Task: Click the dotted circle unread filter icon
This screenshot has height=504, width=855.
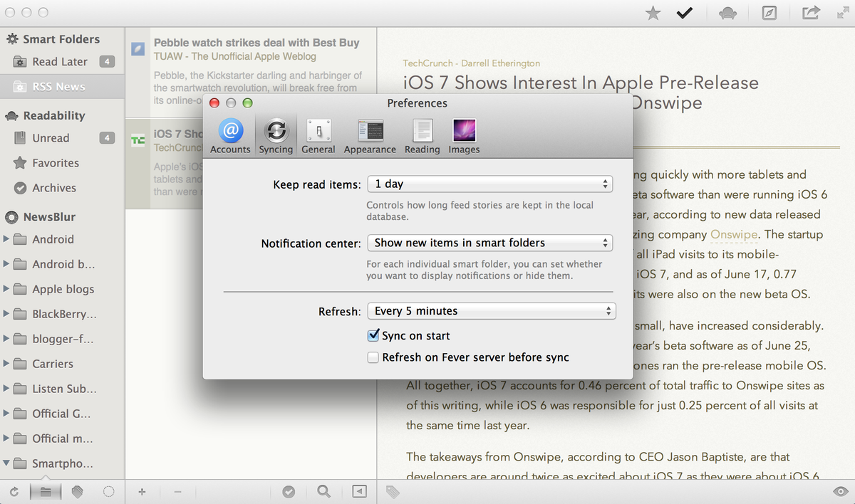Action: [108, 491]
